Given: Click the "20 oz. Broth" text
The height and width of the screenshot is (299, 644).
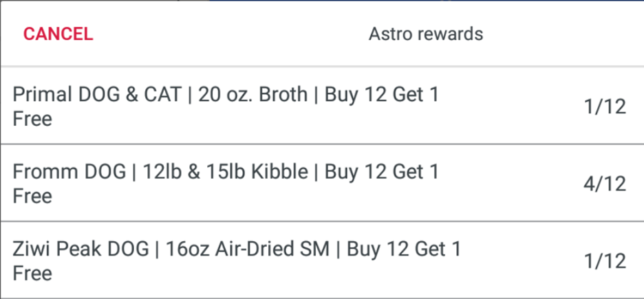Looking at the screenshot, I should pos(253,94).
